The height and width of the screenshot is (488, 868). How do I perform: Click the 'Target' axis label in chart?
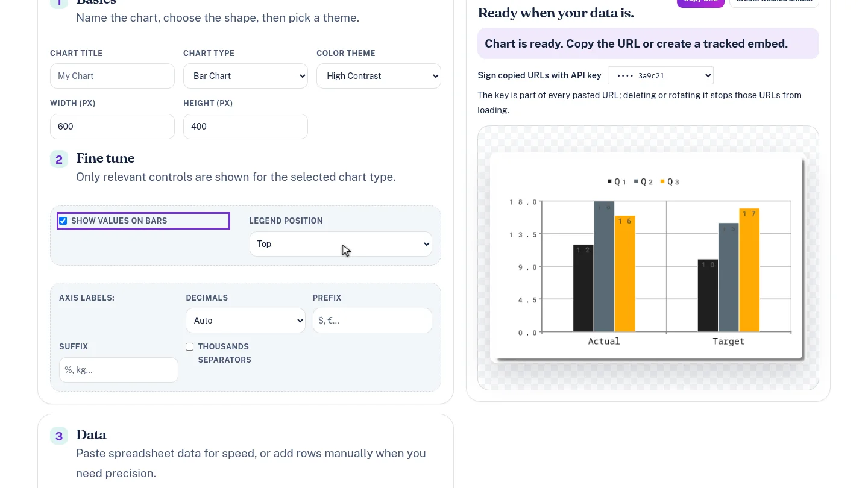[x=728, y=342]
